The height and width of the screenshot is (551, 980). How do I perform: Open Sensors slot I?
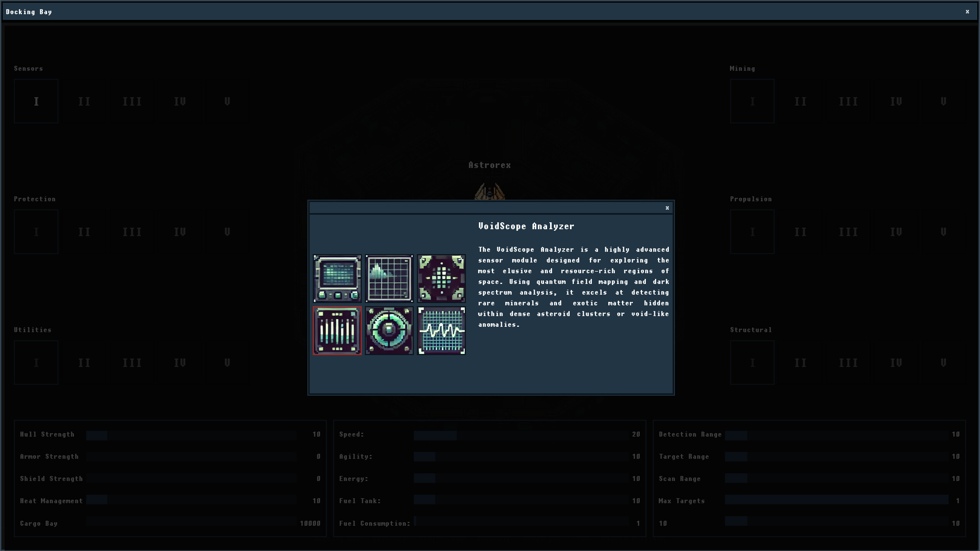pos(36,101)
